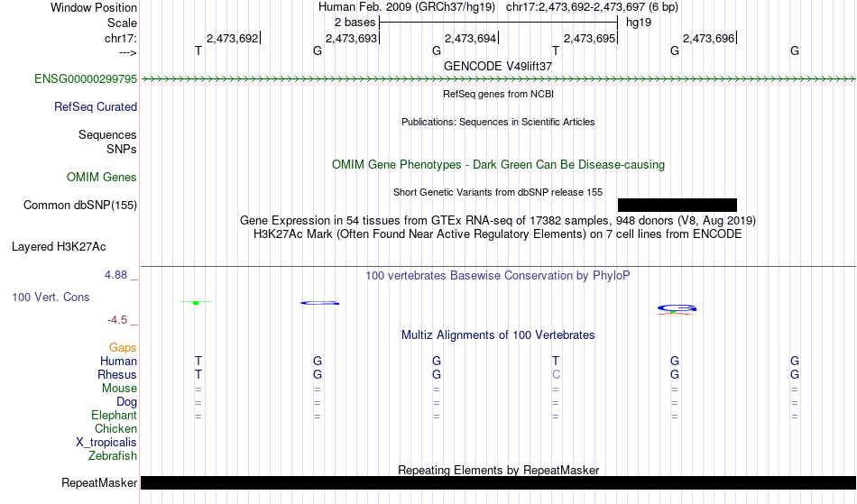
Task: Click Repeating Elements by RepeatMasker title
Action: [x=498, y=470]
